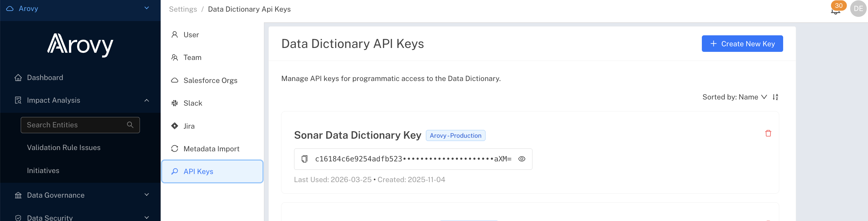
Task: Click the Arovy cloud icon in org selector
Action: (10, 9)
